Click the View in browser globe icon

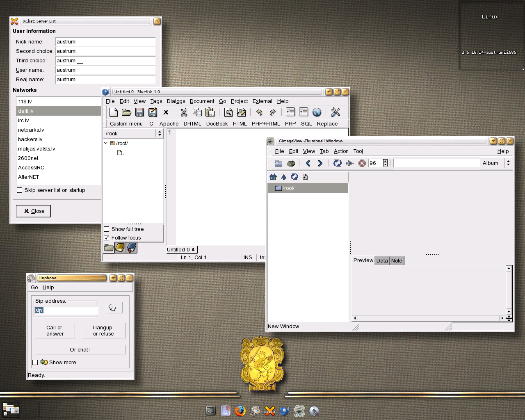tap(317, 112)
